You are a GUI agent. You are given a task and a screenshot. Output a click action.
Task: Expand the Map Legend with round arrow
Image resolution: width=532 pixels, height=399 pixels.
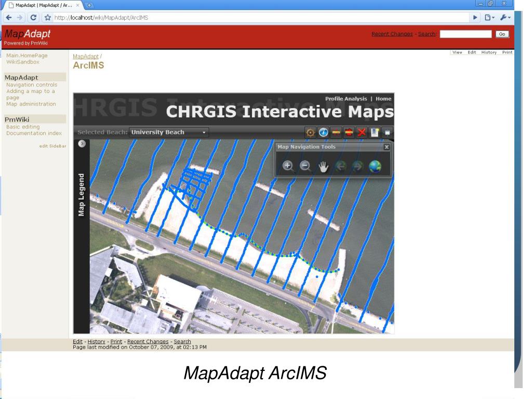click(82, 143)
